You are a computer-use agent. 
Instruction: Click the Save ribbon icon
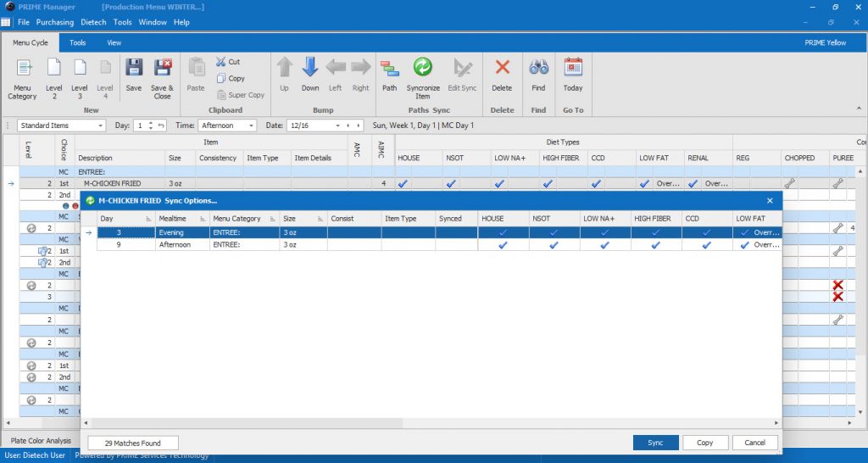click(134, 69)
